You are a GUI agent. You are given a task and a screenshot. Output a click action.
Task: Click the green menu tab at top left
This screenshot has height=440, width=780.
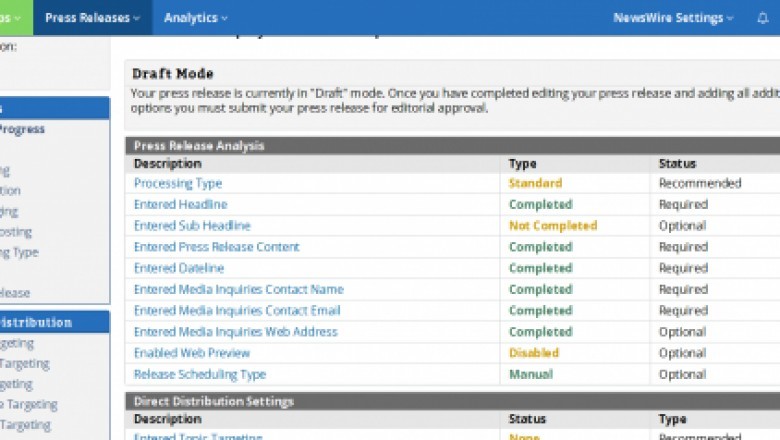tap(15, 18)
